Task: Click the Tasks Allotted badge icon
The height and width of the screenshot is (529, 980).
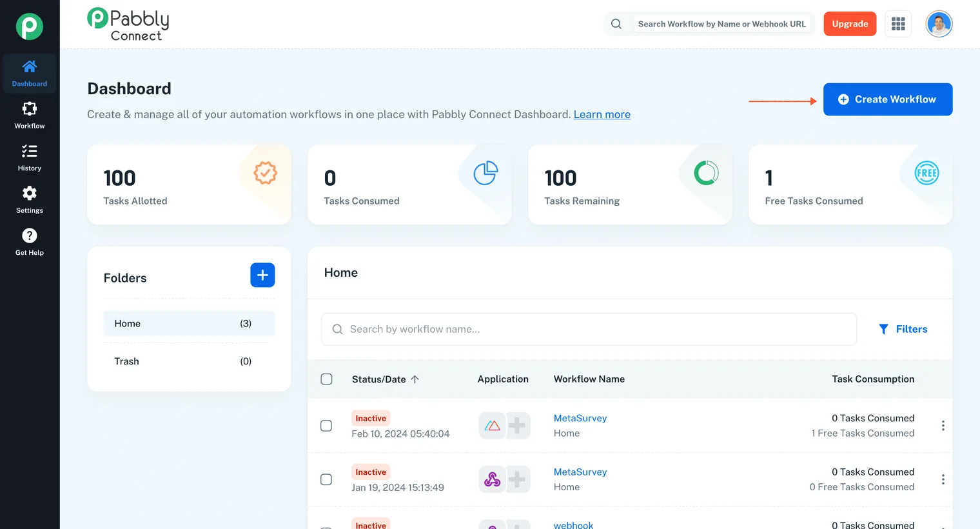Action: [265, 173]
